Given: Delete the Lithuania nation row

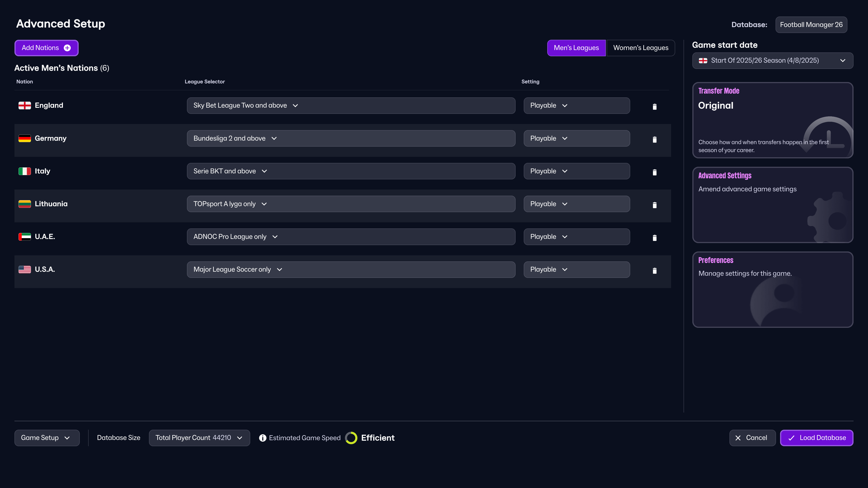Looking at the screenshot, I should point(654,205).
